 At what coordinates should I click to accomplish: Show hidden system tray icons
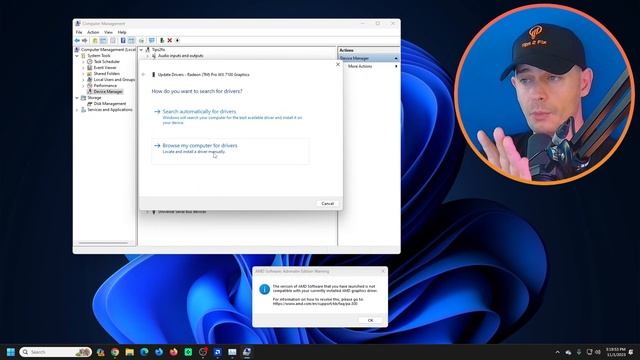coord(558,352)
